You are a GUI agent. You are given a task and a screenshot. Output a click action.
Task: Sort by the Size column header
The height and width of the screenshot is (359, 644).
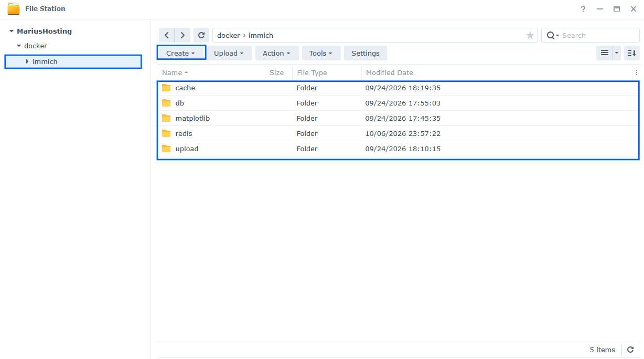click(x=279, y=72)
